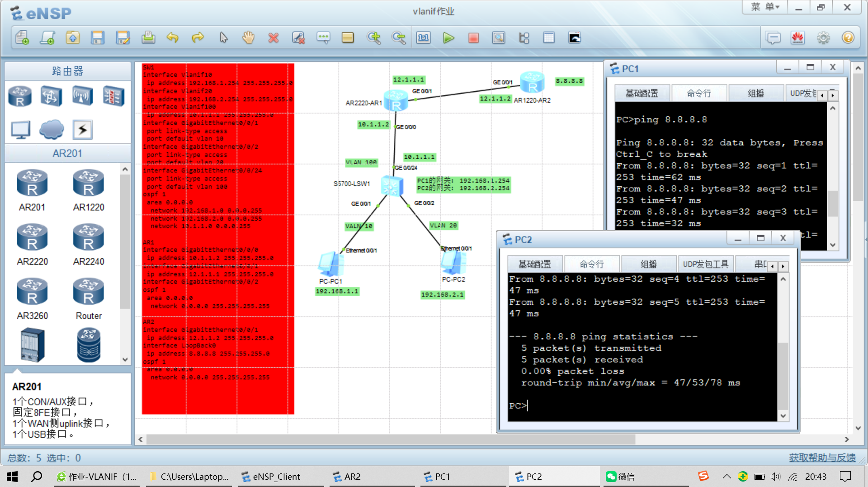
Task: Switch to 基础配置 tab in PC2
Action: tap(534, 265)
